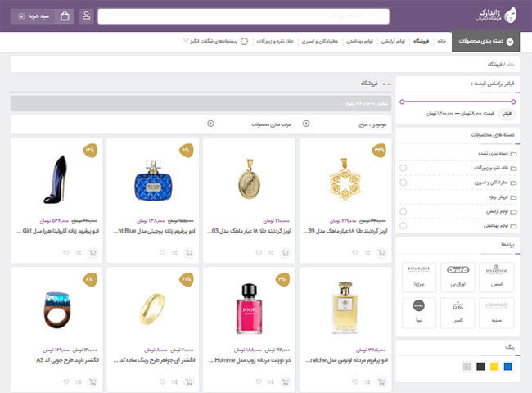Compare the gold oval pendant product
The height and width of the screenshot is (393, 532).
(x=270, y=252)
